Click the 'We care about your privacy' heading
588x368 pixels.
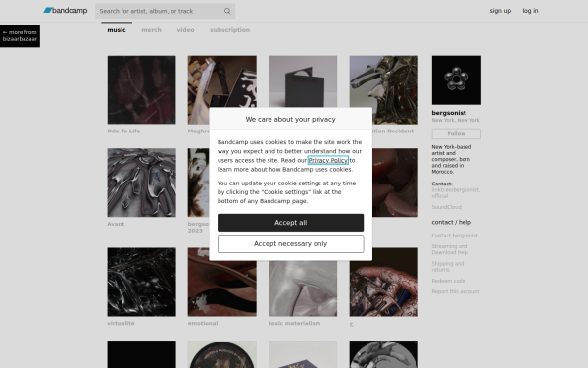[291, 119]
